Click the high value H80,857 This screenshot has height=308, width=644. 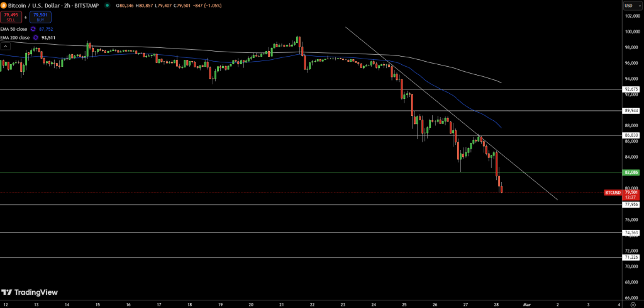pyautogui.click(x=143, y=6)
